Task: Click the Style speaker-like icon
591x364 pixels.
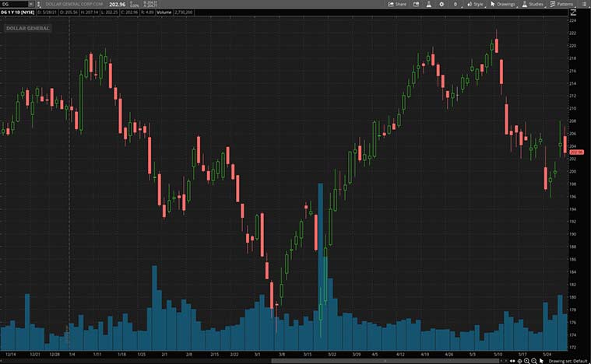Action: pyautogui.click(x=470, y=4)
